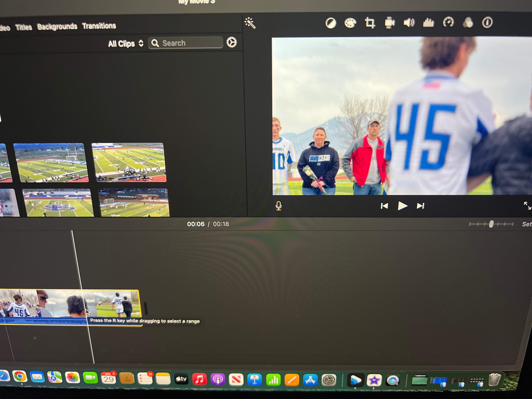Screen dimensions: 532x399
Task: Switch to the Transitions tab
Action: point(99,26)
